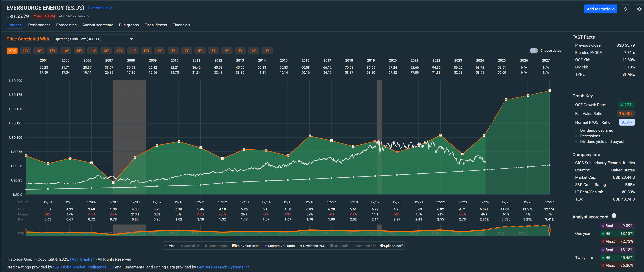Toggle Normal PE legend item
This screenshot has height=272, width=644.
190,246
